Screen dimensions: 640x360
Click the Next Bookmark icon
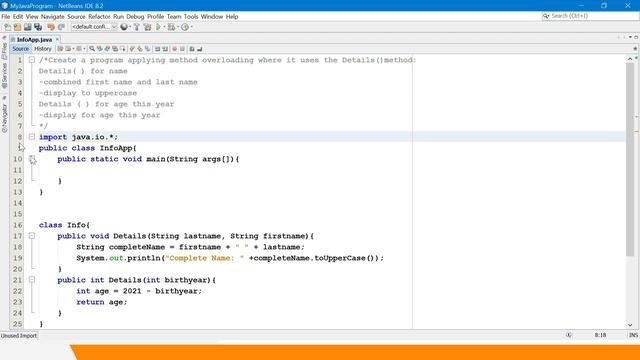click(x=140, y=49)
